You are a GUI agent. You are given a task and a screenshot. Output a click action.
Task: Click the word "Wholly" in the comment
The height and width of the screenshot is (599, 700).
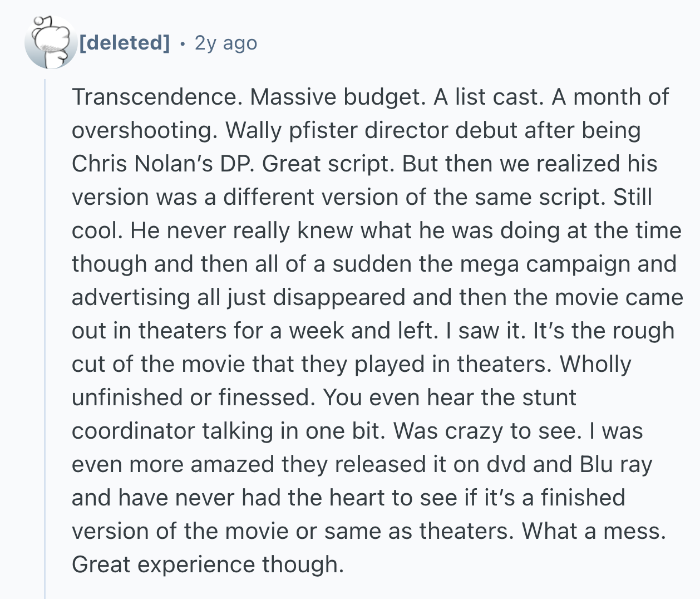[595, 364]
